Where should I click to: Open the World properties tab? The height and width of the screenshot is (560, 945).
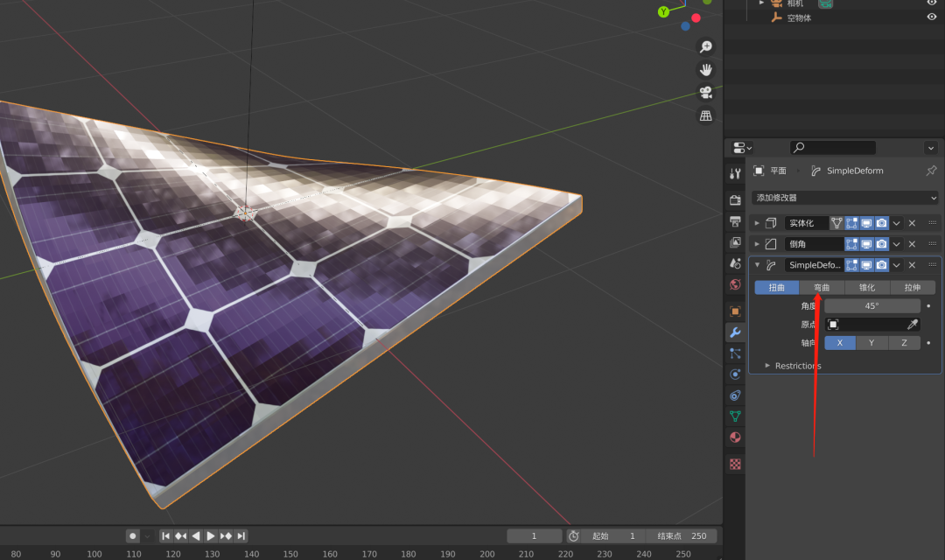[735, 284]
